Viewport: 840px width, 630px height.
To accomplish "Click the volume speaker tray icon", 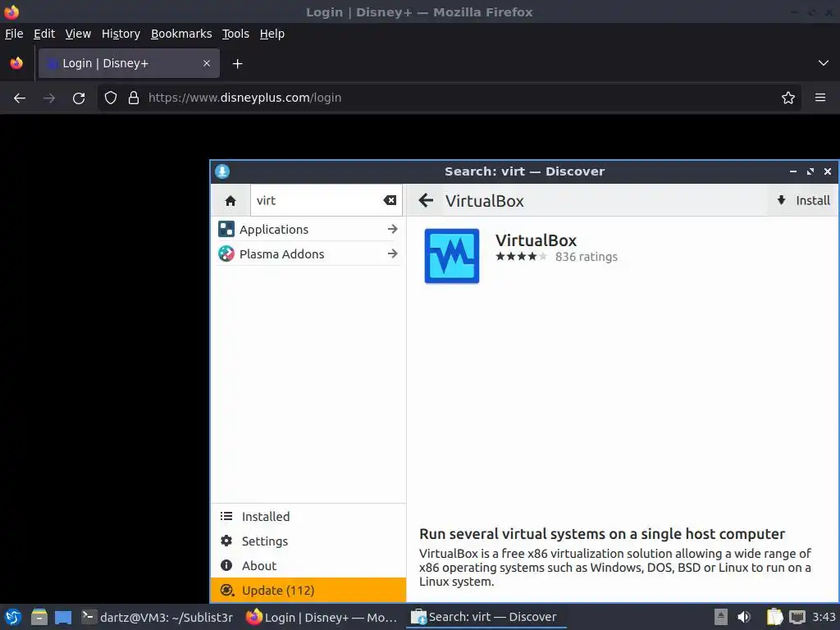I will click(x=744, y=617).
